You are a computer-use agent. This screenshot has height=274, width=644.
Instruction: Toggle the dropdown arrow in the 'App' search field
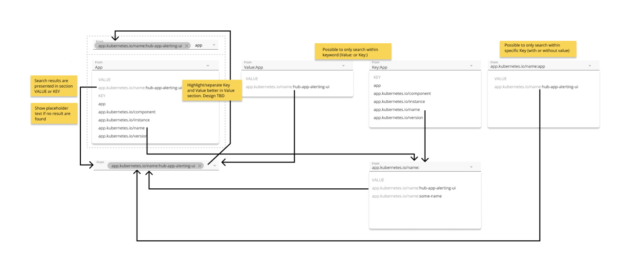pyautogui.click(x=208, y=66)
